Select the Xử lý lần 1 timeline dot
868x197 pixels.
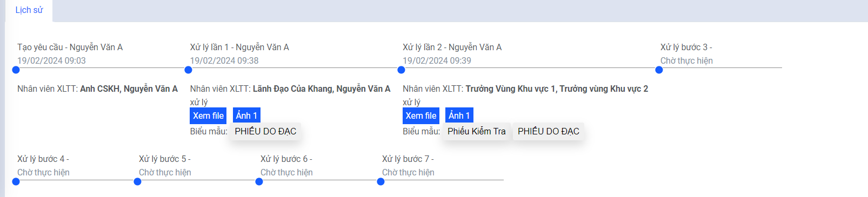point(188,70)
